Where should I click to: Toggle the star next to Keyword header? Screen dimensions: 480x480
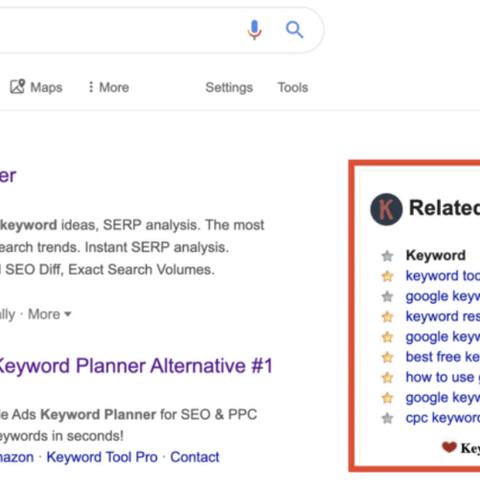pos(387,256)
